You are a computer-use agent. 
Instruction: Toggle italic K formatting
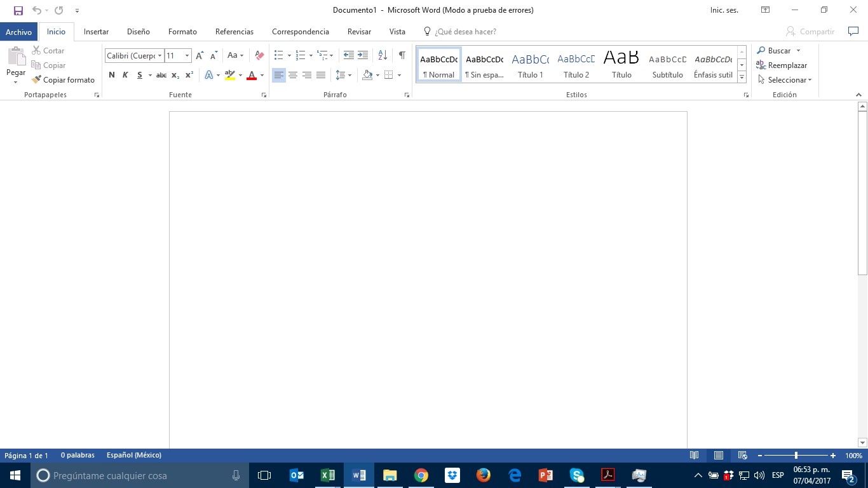coord(125,75)
